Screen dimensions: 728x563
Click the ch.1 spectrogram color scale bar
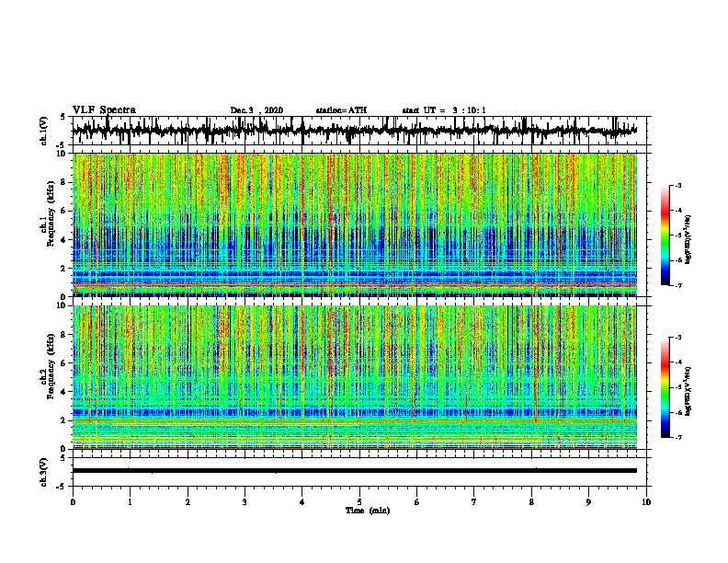(665, 236)
